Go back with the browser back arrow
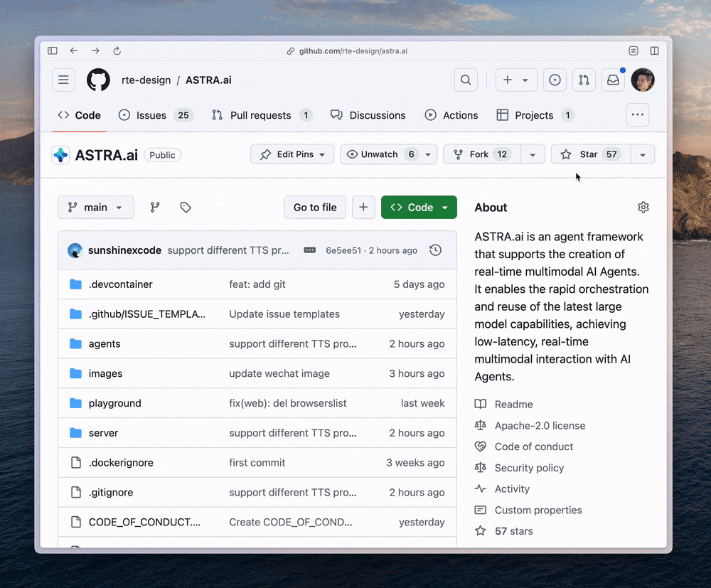The width and height of the screenshot is (711, 588). point(74,50)
